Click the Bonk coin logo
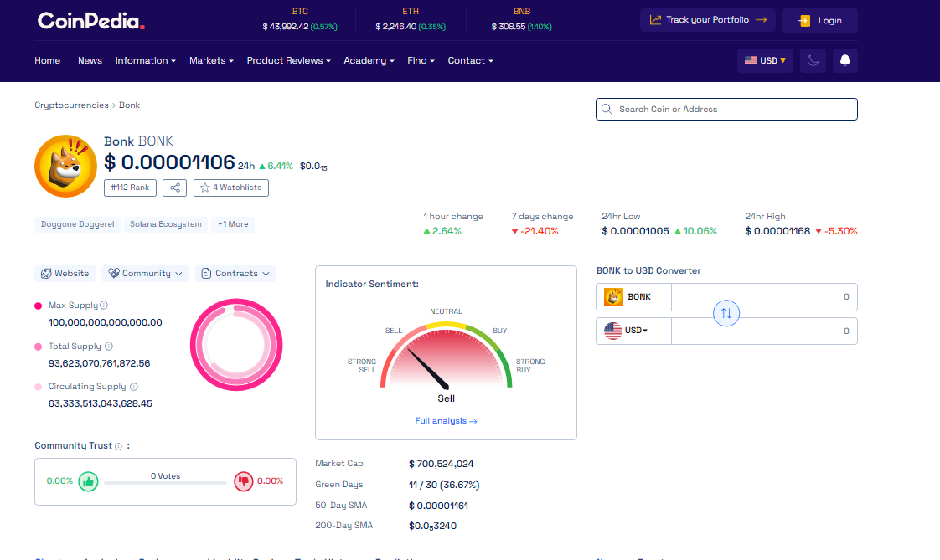This screenshot has width=940, height=560. pos(65,166)
